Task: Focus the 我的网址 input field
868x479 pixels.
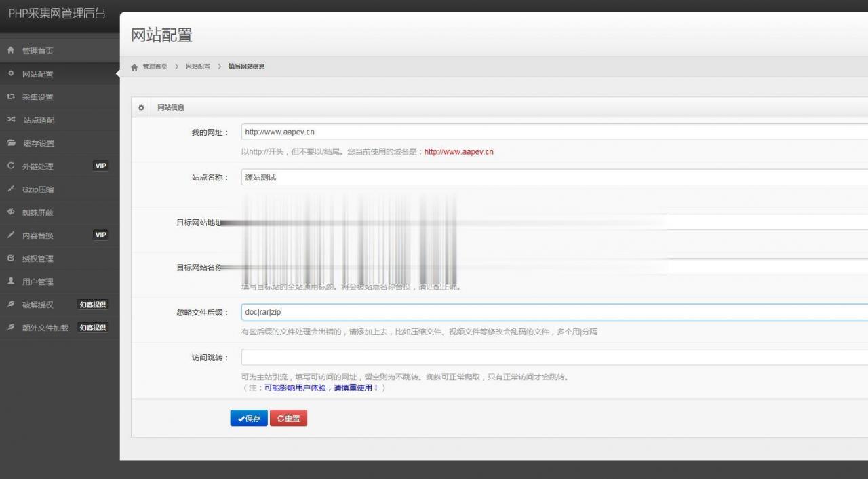Action: 555,132
